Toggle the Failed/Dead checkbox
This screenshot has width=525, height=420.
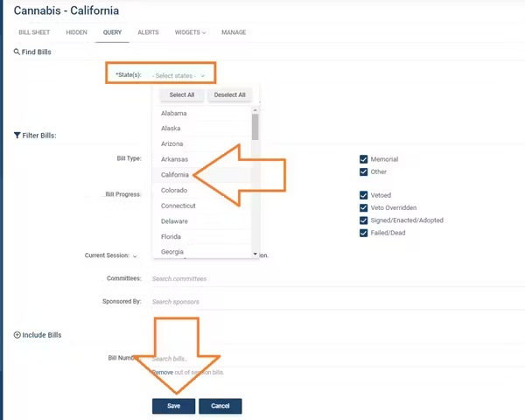coord(363,233)
